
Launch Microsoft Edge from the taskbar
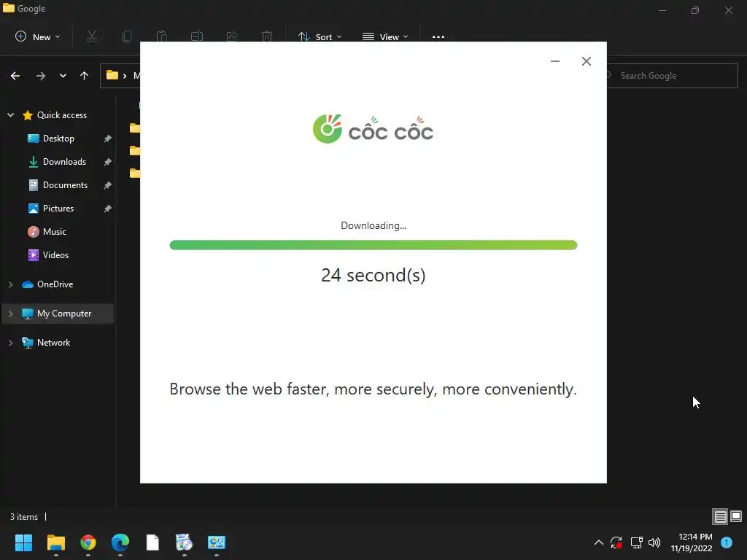coord(120,542)
